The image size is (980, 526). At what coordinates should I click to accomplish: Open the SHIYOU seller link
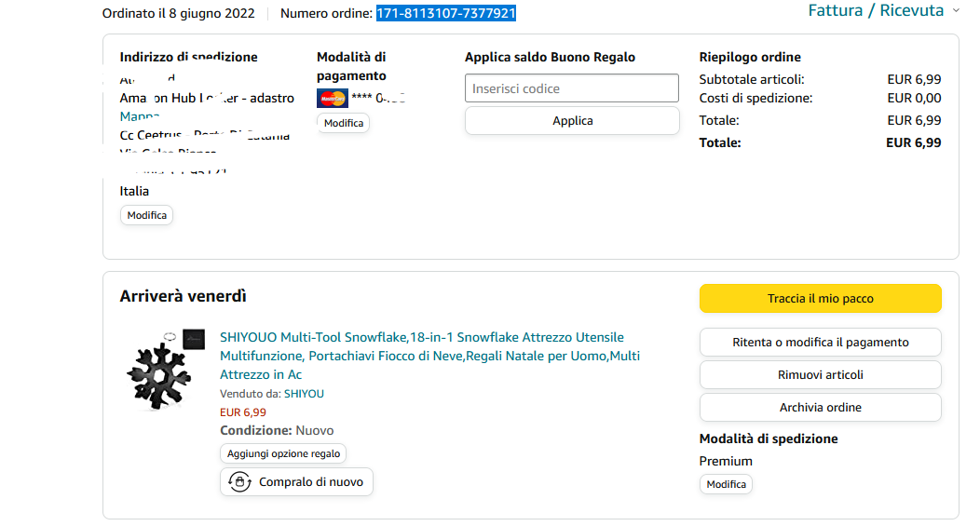(304, 394)
